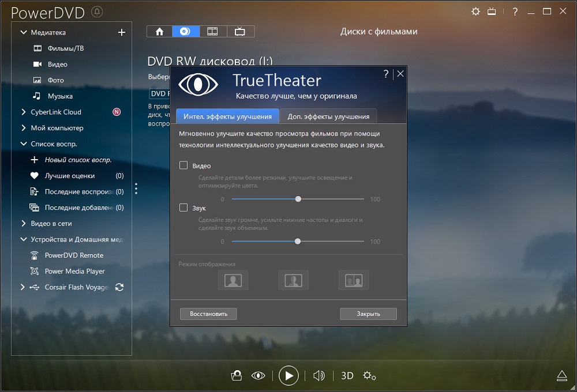This screenshot has width=577, height=392.
Task: Click the refresh icon beside Corsair Flash Voyager
Action: [x=119, y=287]
